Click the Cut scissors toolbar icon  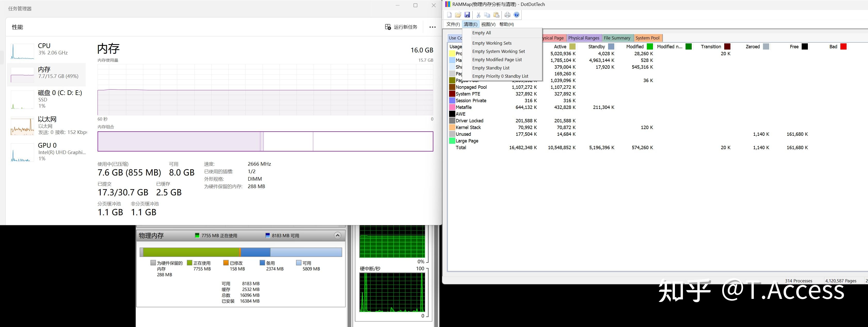tap(478, 15)
